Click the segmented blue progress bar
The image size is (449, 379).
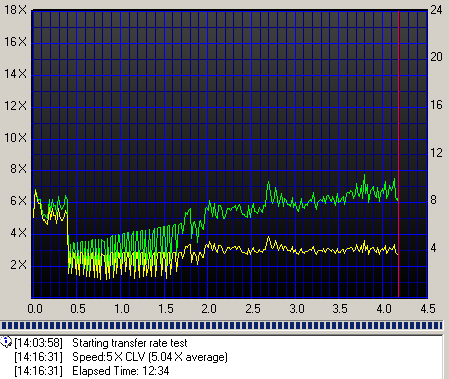pos(221,326)
